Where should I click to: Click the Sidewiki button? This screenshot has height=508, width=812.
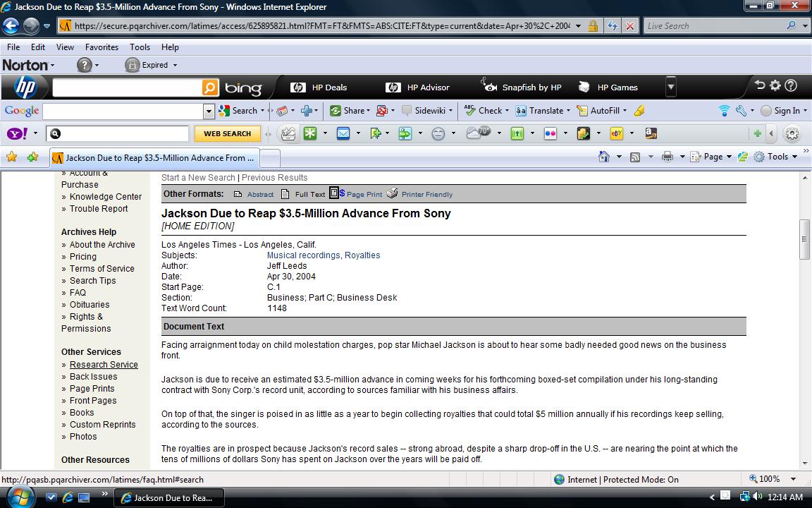(423, 110)
